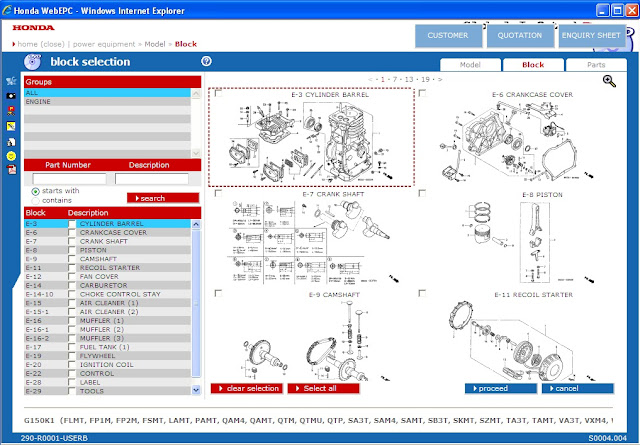Screen dimensions: 640x445
Task: Click block list scroll-up arrow
Action: (196, 224)
